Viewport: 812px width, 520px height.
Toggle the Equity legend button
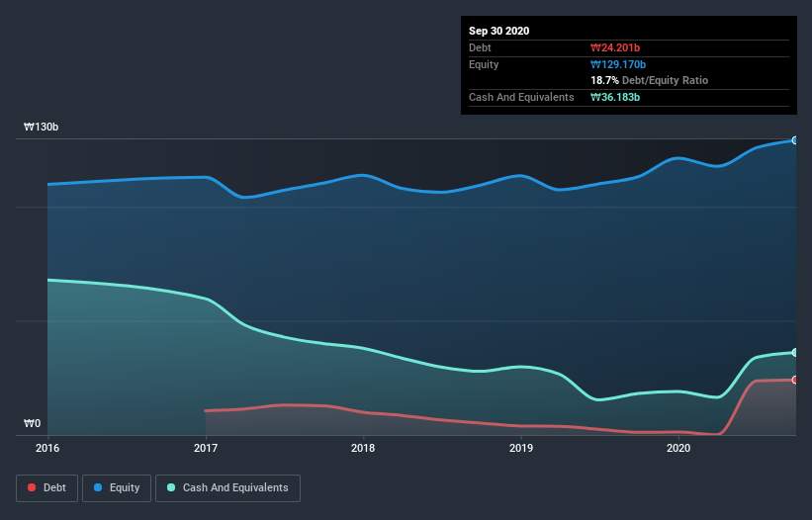(117, 488)
